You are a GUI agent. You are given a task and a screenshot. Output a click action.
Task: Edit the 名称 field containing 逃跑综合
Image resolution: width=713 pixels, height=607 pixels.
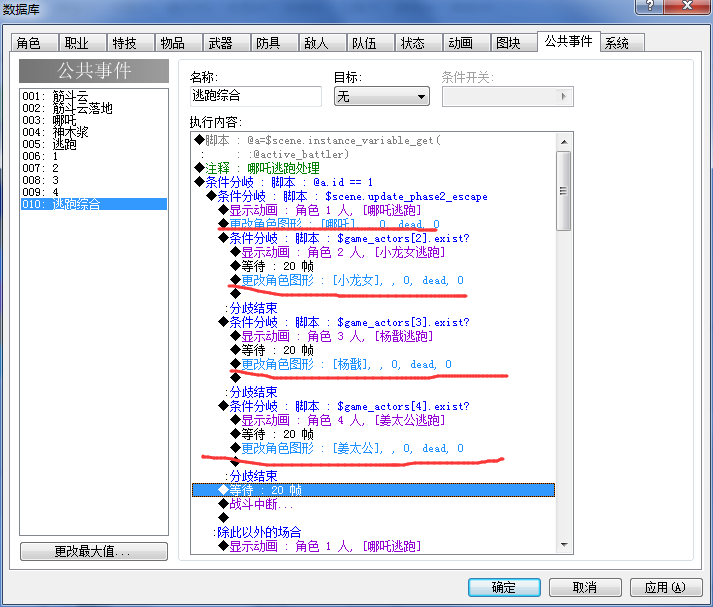pos(256,96)
